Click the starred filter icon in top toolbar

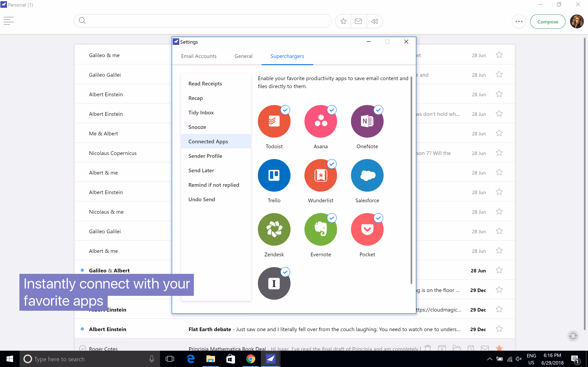(343, 21)
